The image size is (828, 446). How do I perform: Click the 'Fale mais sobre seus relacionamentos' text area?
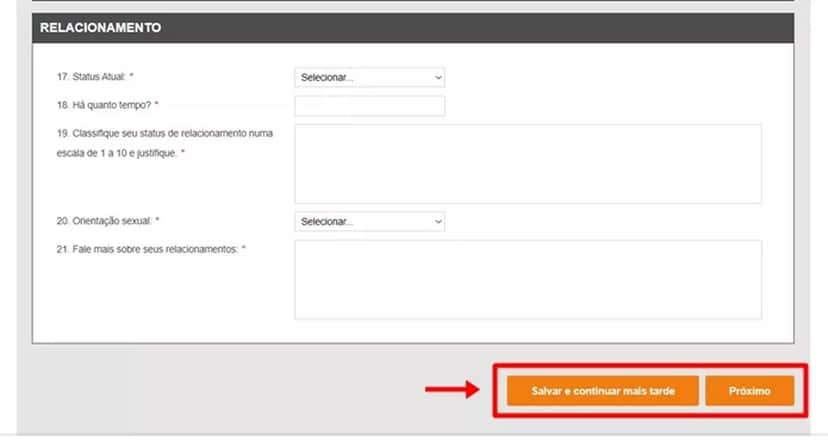click(528, 280)
